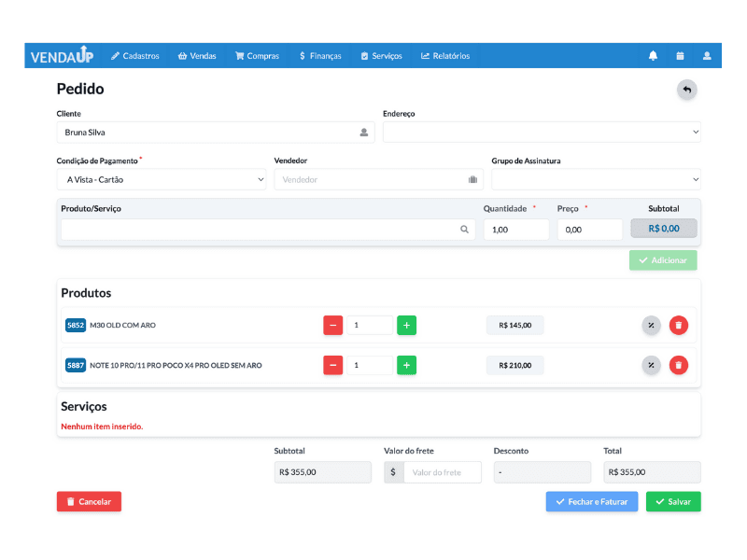This screenshot has height=560, width=747.
Task: Click the back arrow button
Action: click(687, 90)
